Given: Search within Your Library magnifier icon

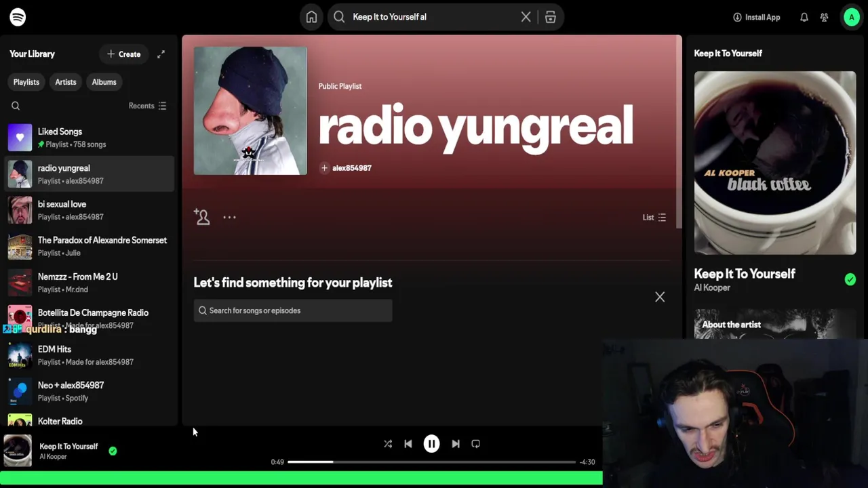Looking at the screenshot, I should coord(16,106).
